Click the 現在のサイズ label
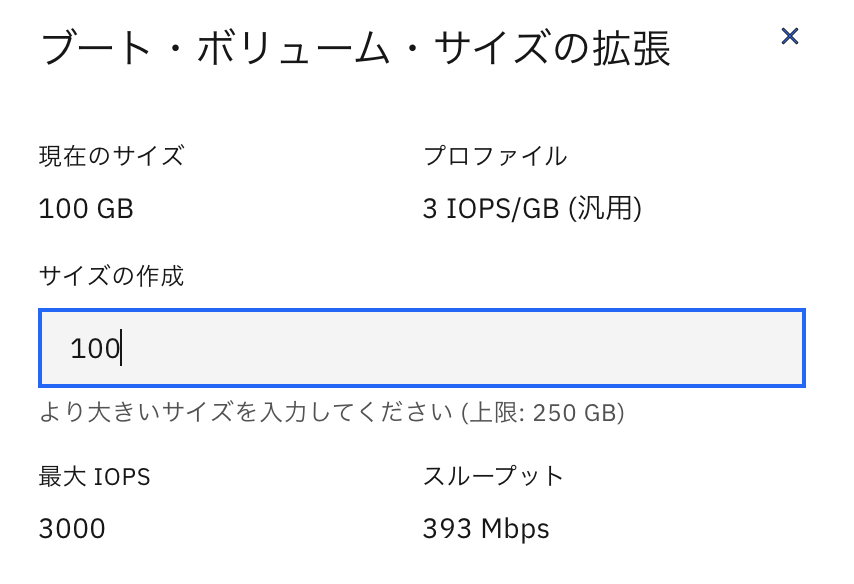This screenshot has width=854, height=584. pos(110,156)
